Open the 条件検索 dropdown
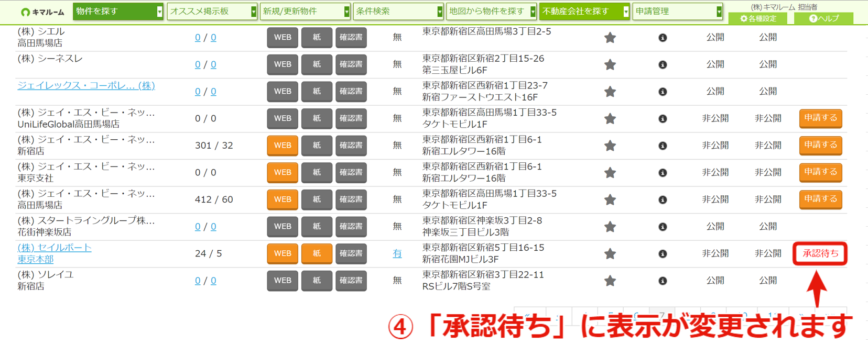Screen dimensions: 868x345 (x=398, y=12)
